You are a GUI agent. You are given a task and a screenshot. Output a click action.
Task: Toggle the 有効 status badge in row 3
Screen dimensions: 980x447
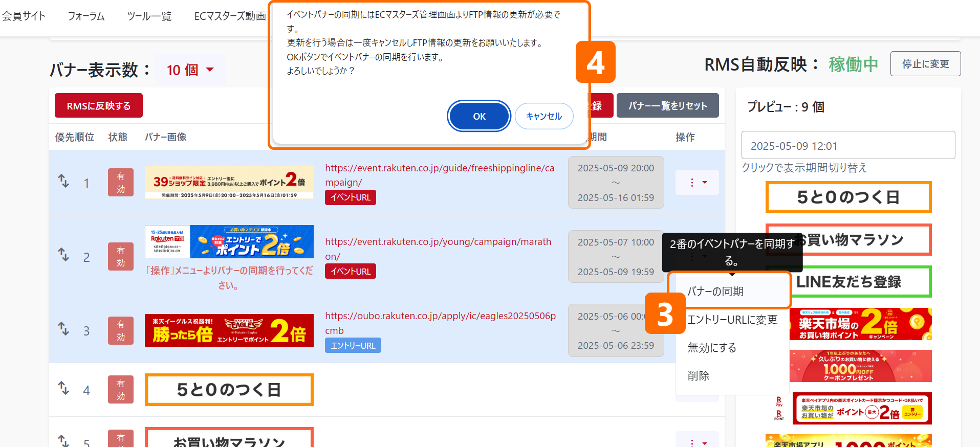tap(121, 330)
